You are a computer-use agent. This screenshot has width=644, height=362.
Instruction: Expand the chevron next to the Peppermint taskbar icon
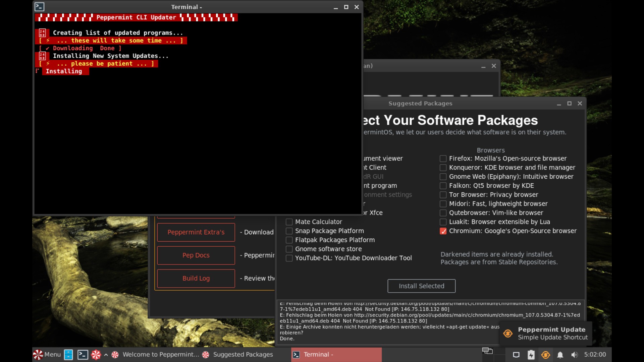(105, 355)
